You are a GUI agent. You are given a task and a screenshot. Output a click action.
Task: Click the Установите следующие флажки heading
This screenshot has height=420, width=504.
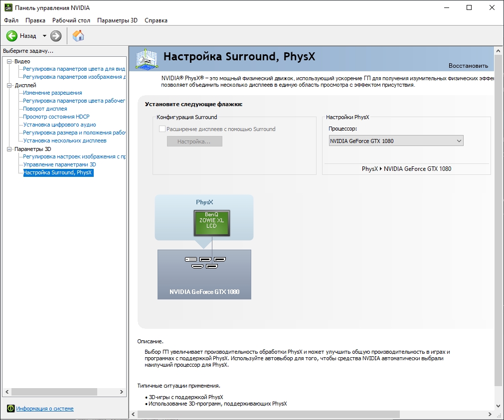(193, 104)
